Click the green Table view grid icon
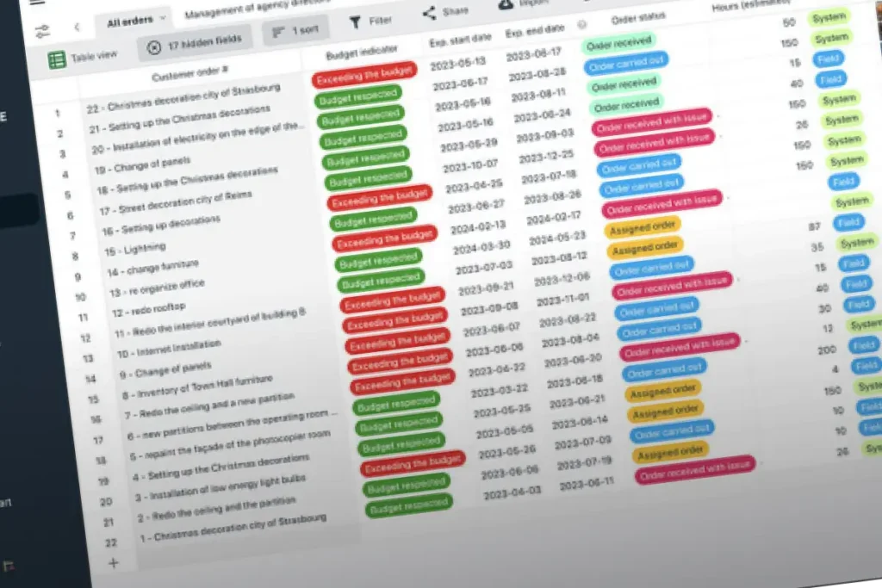 57,60
